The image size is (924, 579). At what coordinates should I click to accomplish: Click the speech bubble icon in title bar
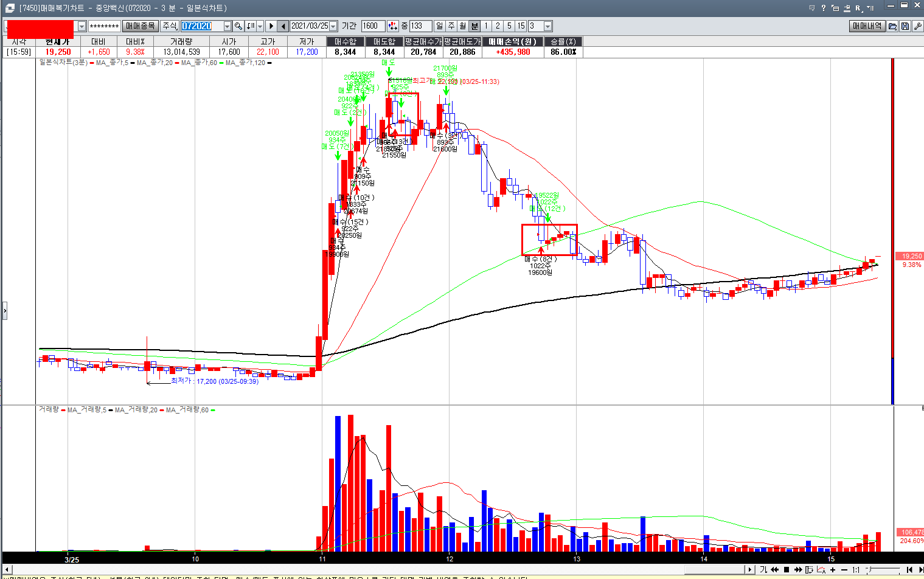click(812, 8)
